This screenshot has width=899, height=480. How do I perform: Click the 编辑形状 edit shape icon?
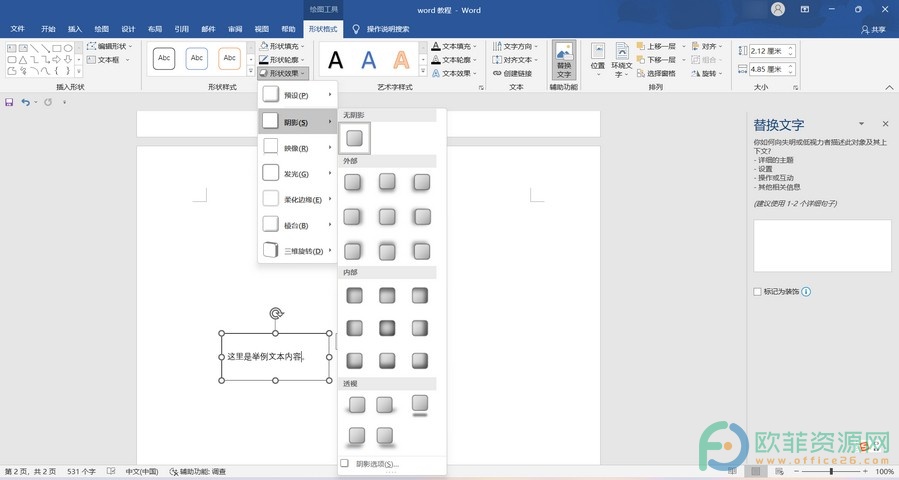pos(91,46)
